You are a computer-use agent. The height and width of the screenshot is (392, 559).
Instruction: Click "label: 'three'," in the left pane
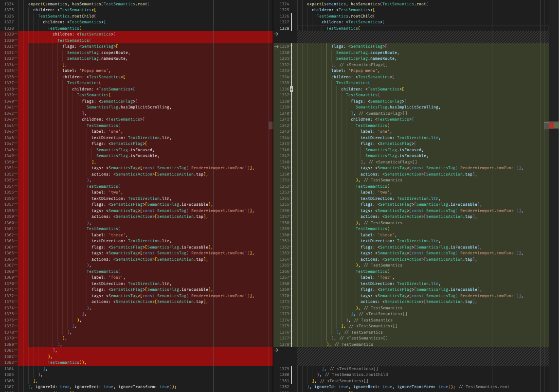(x=109, y=235)
